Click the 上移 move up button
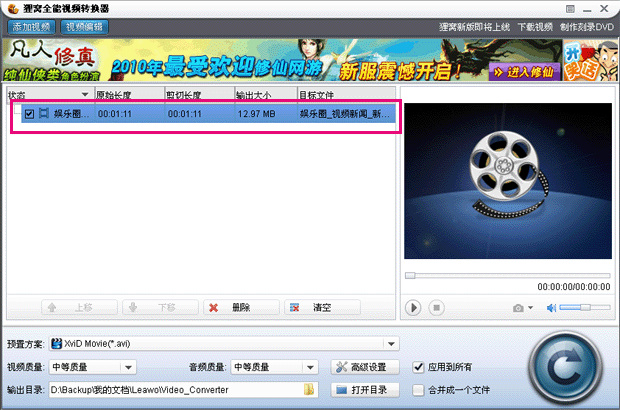The image size is (620, 410). pos(79,307)
